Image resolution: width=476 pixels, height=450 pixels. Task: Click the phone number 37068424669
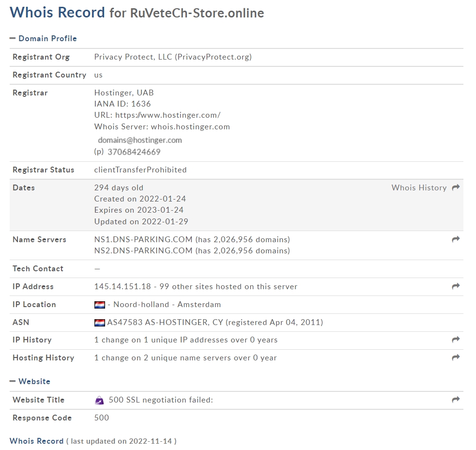pyautogui.click(x=134, y=152)
